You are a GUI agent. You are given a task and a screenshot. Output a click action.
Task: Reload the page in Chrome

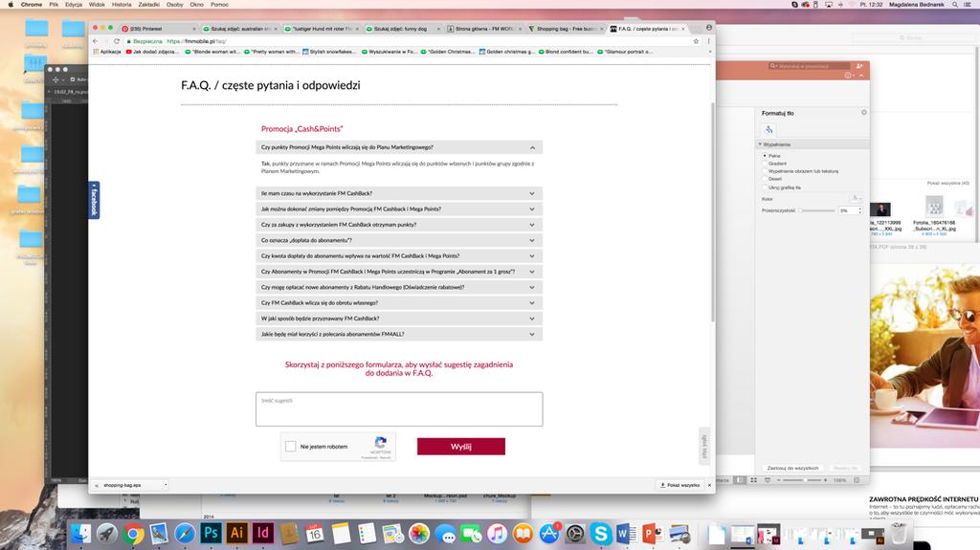116,41
